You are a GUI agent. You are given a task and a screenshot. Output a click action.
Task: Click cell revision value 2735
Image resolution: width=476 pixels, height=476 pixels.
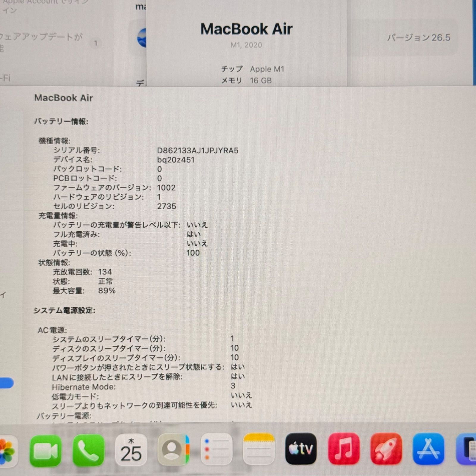(x=166, y=206)
